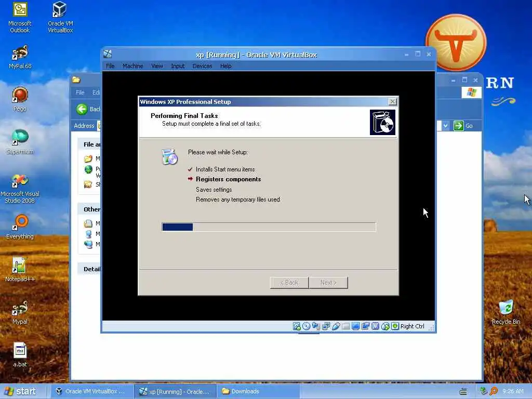Click the Saves settings step text
The width and height of the screenshot is (532, 399).
pos(214,189)
